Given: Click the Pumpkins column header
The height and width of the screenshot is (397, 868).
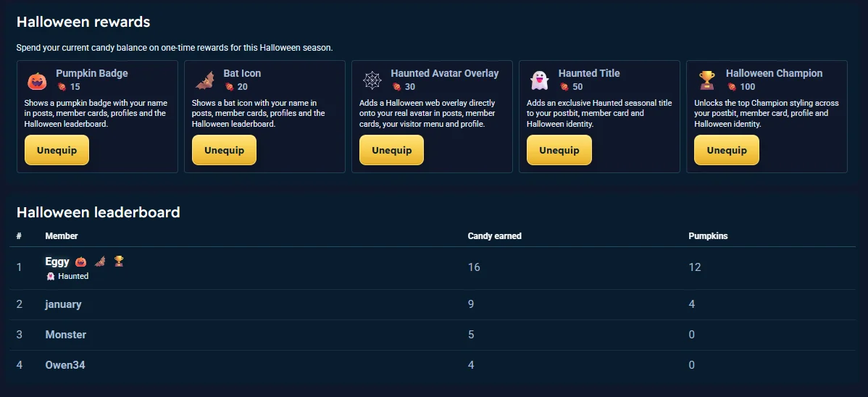Looking at the screenshot, I should coord(708,236).
